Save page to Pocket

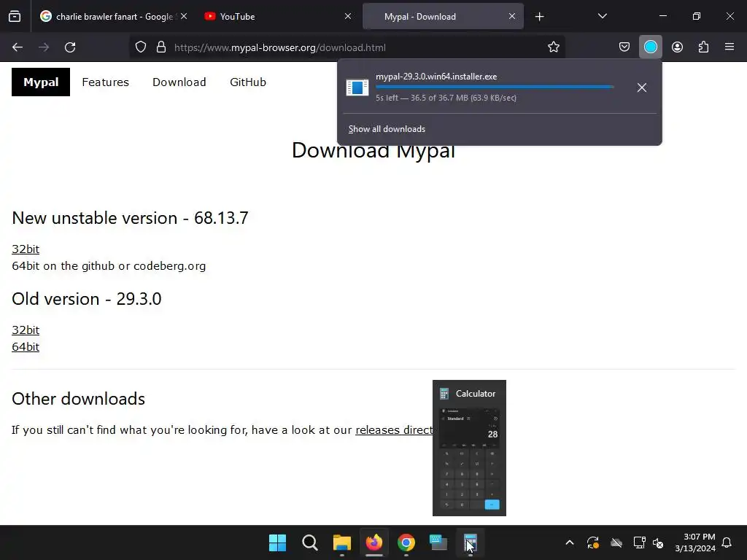(624, 47)
